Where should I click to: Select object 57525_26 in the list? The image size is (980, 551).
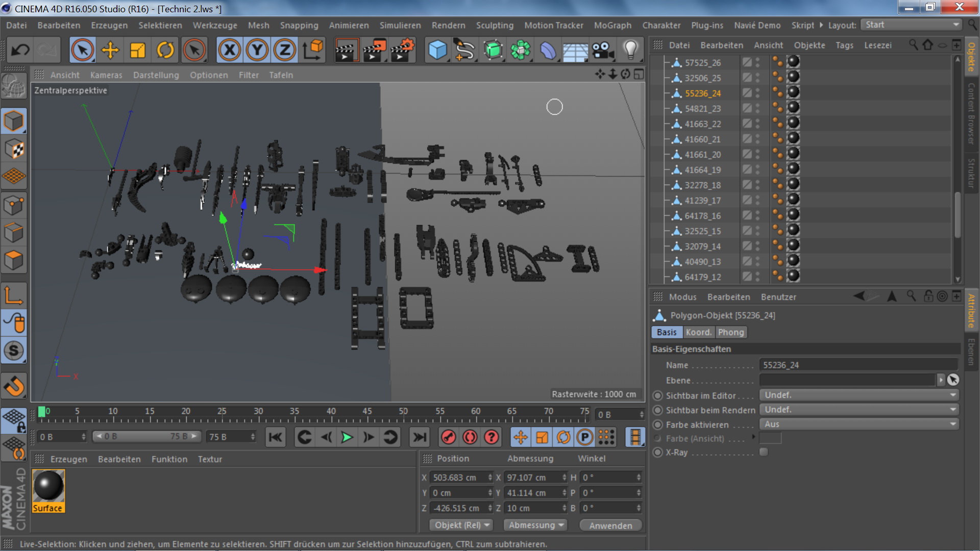(x=702, y=63)
